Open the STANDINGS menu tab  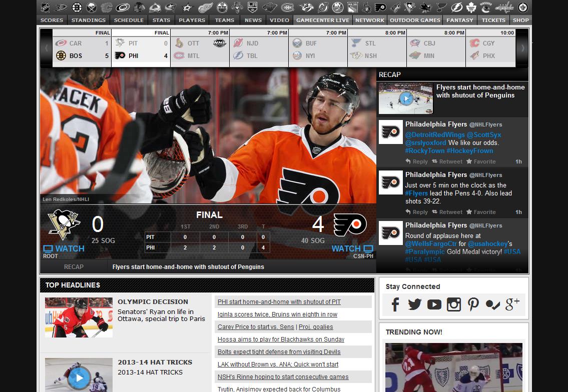[x=89, y=20]
